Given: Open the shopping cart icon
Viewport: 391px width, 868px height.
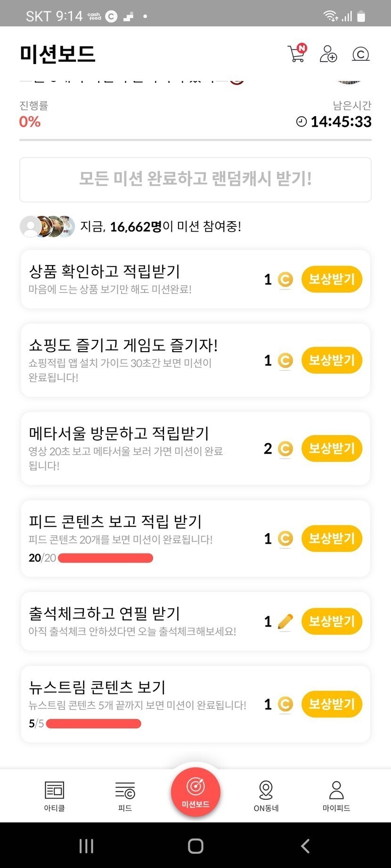Looking at the screenshot, I should (296, 54).
